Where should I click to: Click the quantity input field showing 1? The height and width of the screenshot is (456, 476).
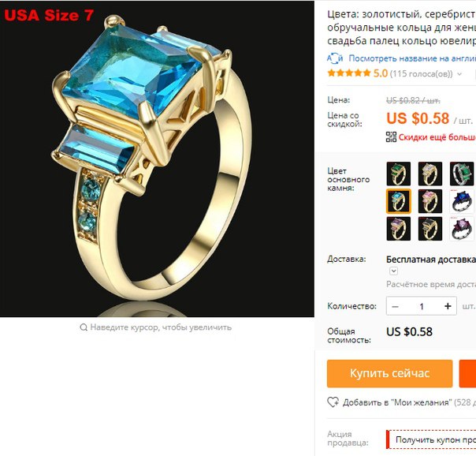coord(422,306)
